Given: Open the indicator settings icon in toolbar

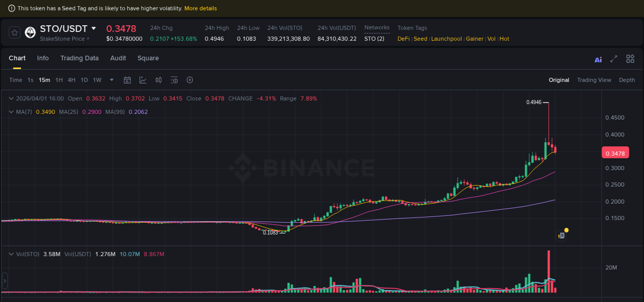Looking at the screenshot, I should pyautogui.click(x=174, y=80).
